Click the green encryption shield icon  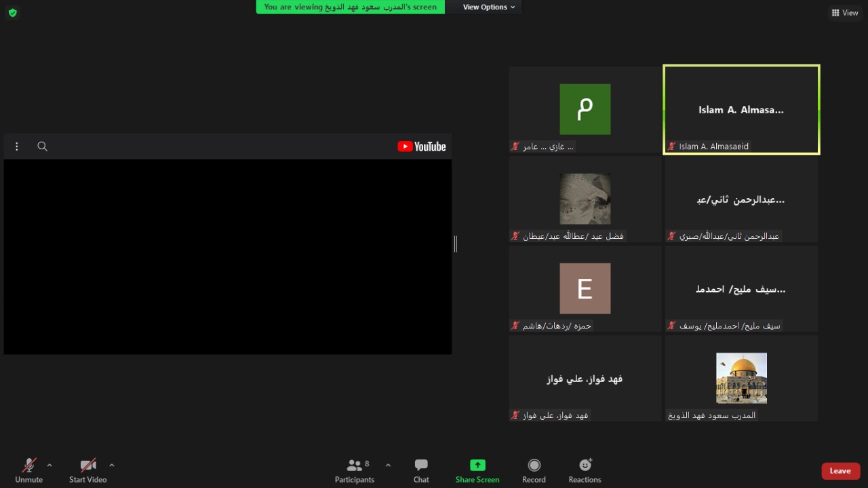tap(12, 13)
